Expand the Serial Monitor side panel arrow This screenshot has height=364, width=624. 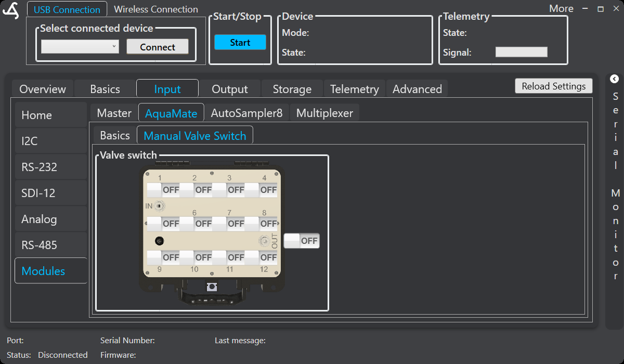pyautogui.click(x=614, y=79)
